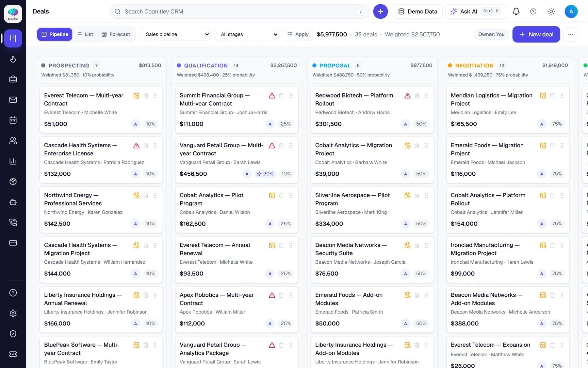
Task: Click the AI 20% badge on Vanguard Retail card
Action: [265, 174]
